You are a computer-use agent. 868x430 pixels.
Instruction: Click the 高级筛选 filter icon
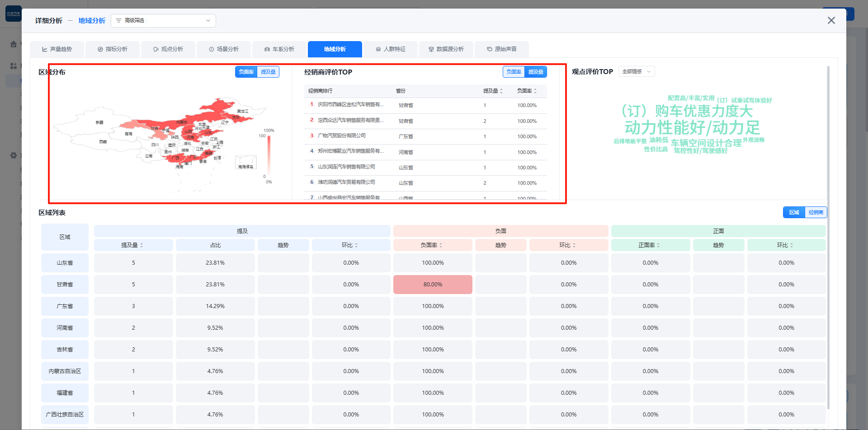click(119, 21)
